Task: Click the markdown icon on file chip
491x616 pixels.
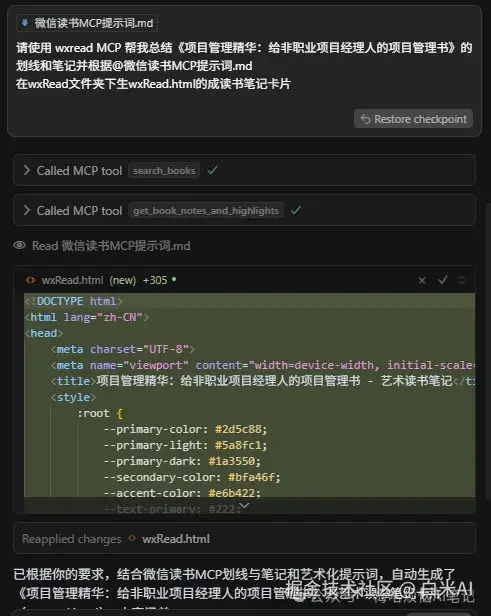Action: (25, 23)
